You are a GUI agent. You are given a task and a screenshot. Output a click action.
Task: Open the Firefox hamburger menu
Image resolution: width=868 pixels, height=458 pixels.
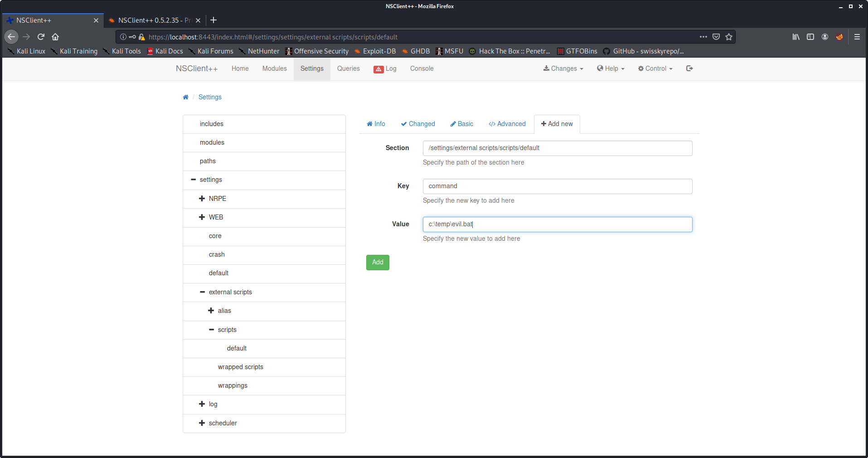click(x=857, y=37)
